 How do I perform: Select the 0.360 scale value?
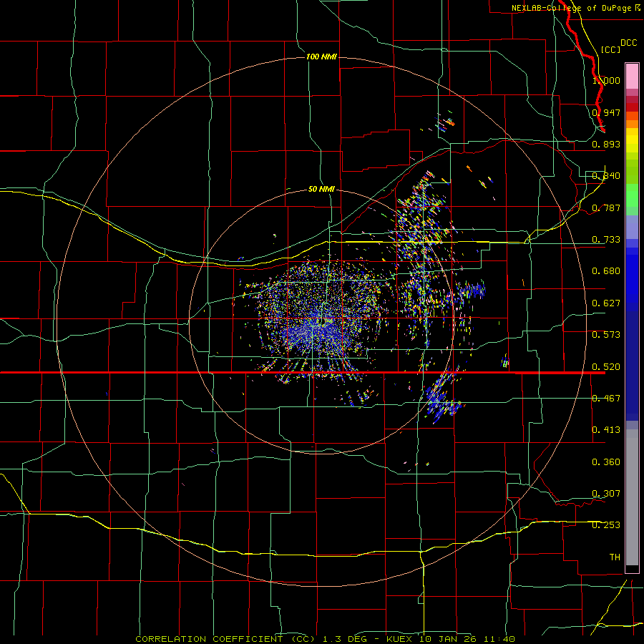click(606, 462)
